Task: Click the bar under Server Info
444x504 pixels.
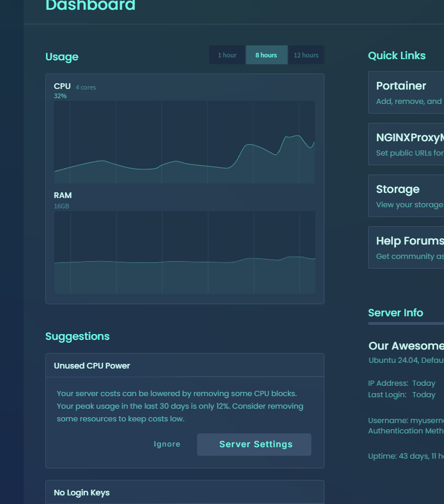Action: pyautogui.click(x=406, y=324)
